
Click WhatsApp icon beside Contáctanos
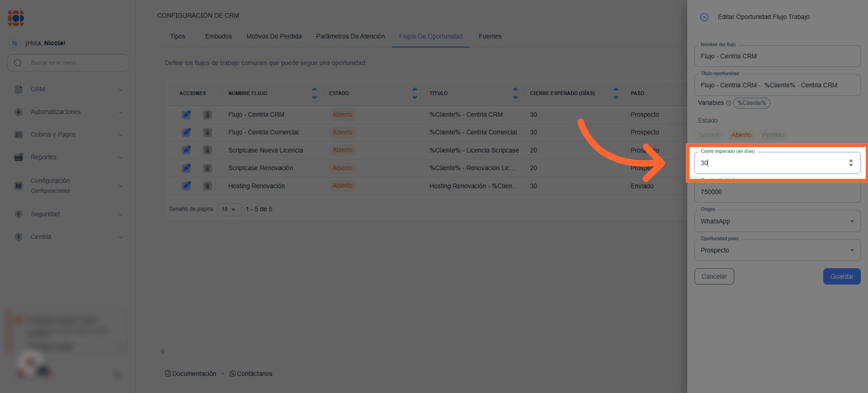[233, 373]
